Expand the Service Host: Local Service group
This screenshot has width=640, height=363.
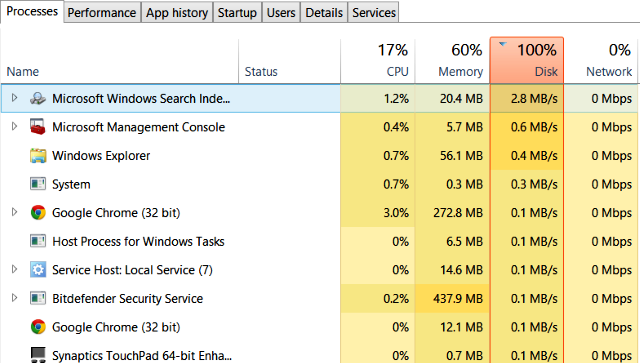pyautogui.click(x=14, y=269)
